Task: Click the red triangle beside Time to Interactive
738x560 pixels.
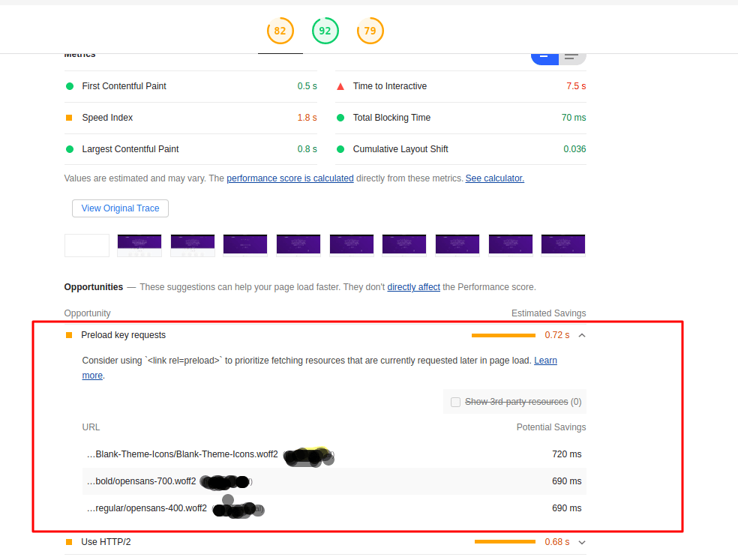Action: 340,85
